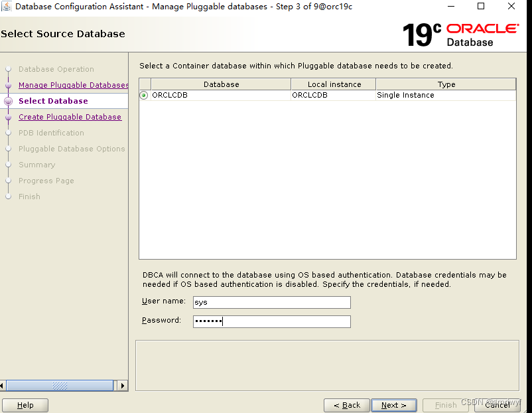This screenshot has width=532, height=413.
Task: Click the sidebar scrollbar right arrow
Action: 123,386
